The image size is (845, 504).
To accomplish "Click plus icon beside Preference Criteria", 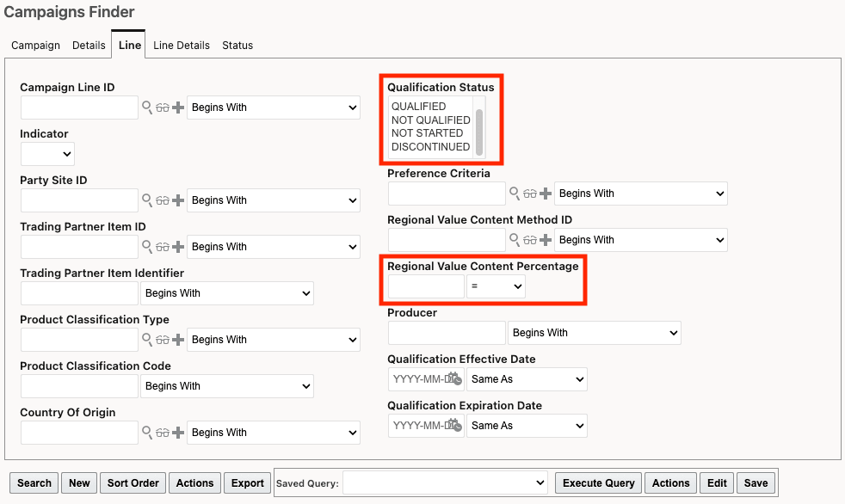I will (546, 194).
